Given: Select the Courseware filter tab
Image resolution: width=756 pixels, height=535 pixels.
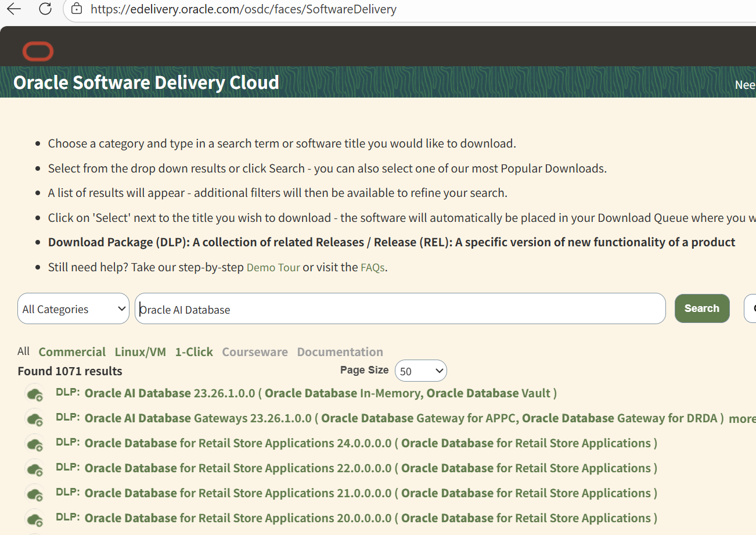Looking at the screenshot, I should tap(255, 352).
